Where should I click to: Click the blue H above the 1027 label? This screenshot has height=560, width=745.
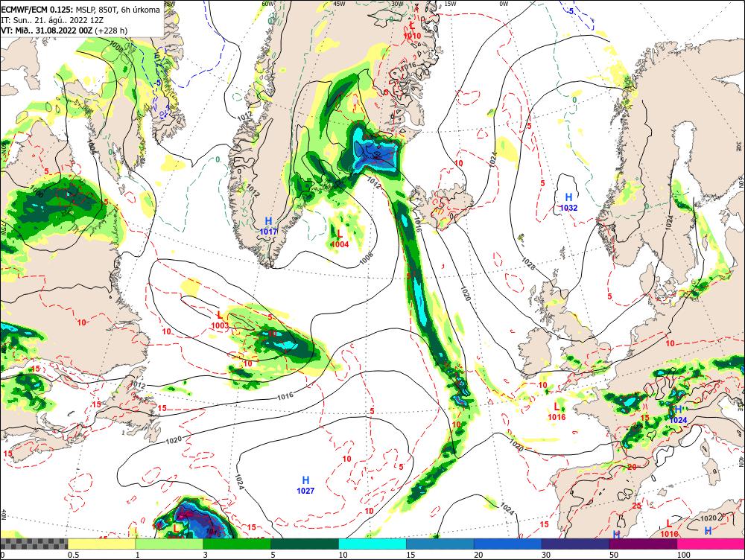pos(306,480)
